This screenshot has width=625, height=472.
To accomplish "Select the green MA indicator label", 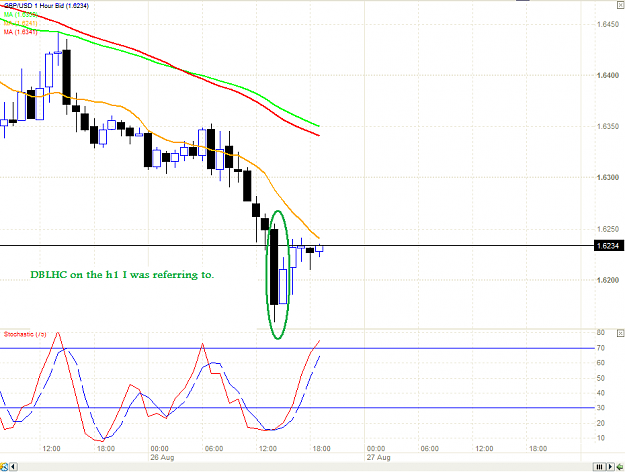I will (x=21, y=14).
